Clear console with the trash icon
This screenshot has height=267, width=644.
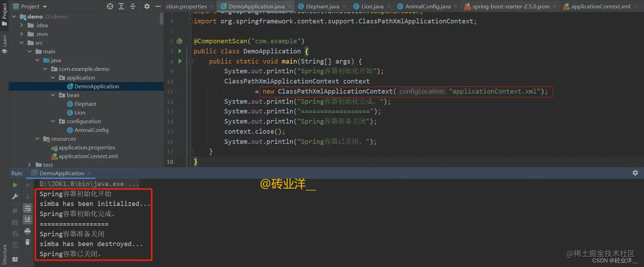pos(28,242)
